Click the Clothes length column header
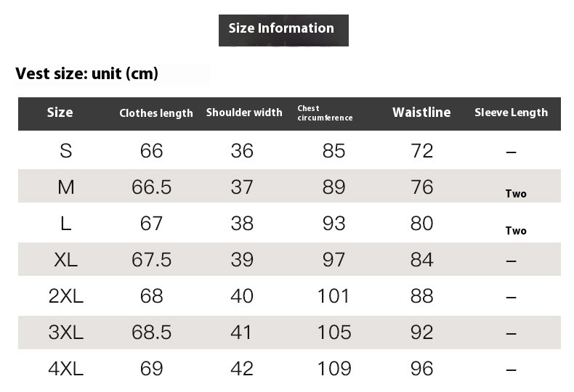The width and height of the screenshot is (574, 392). 156,113
